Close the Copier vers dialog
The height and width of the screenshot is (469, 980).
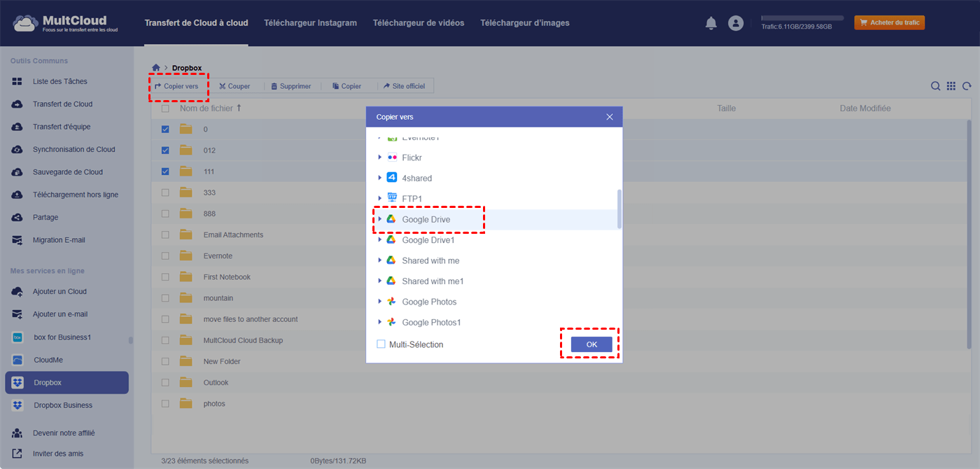point(610,117)
